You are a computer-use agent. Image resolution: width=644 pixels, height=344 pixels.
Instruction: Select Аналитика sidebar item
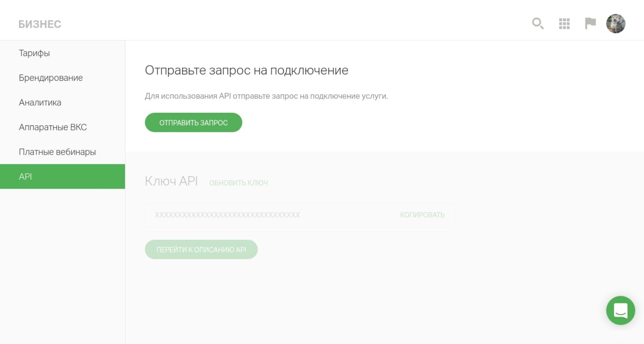(40, 103)
